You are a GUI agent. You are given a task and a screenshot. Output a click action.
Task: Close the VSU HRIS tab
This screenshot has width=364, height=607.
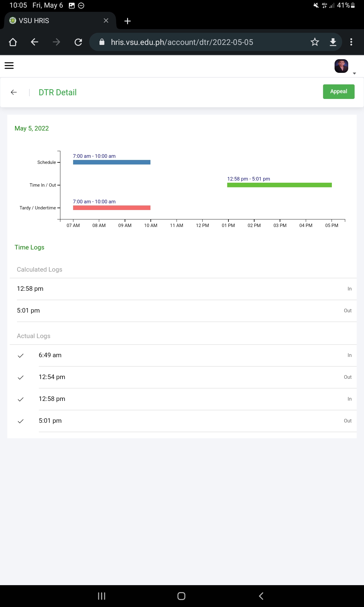click(106, 21)
